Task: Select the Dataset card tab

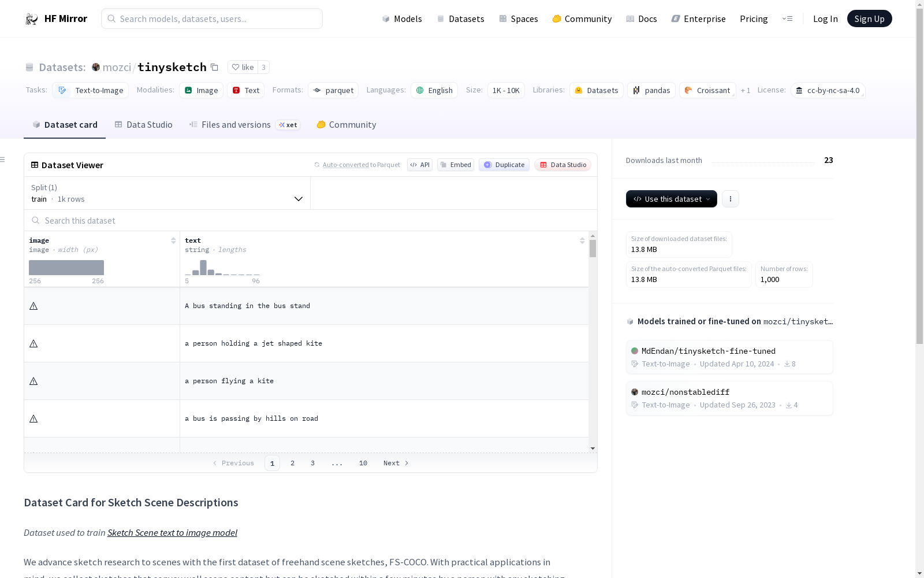Action: click(65, 125)
